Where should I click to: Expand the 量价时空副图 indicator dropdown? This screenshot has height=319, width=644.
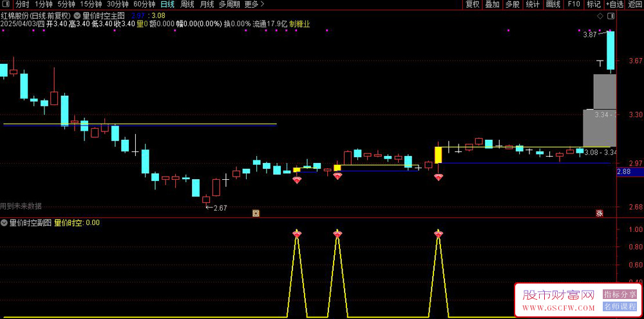(4, 223)
